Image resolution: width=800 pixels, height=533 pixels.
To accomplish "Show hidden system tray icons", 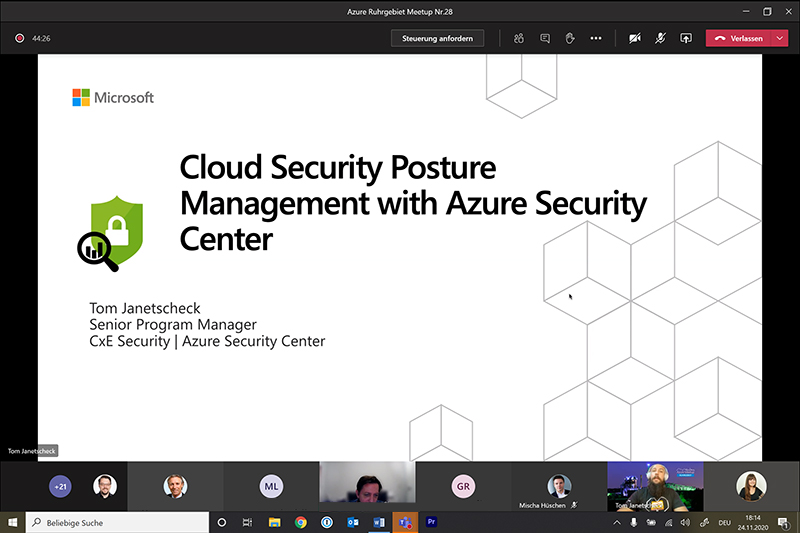I will coord(617,522).
